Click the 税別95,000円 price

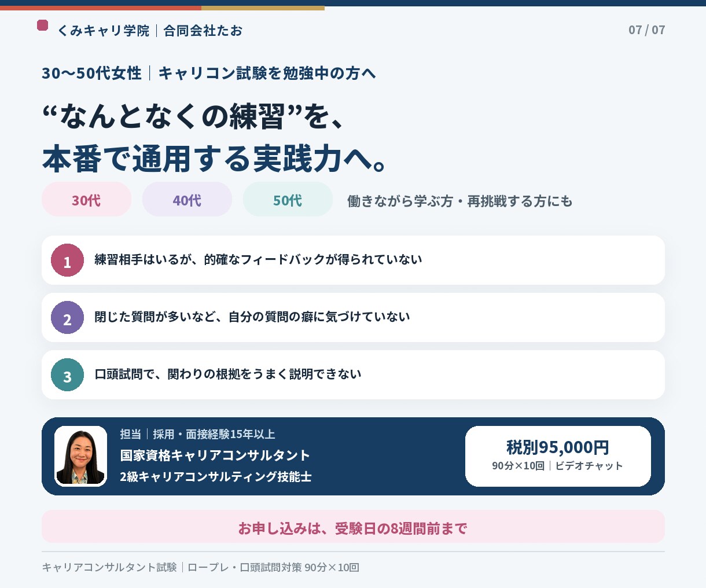coord(558,447)
